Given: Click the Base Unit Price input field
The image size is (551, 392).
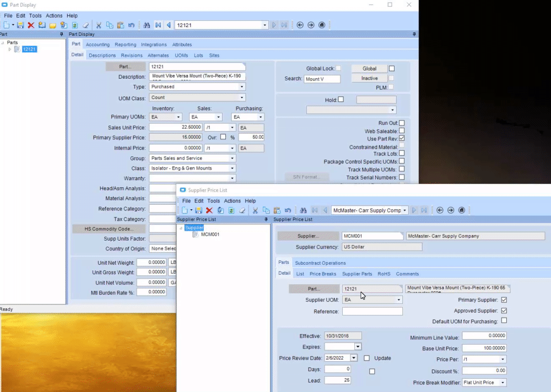Looking at the screenshot, I should [484, 349].
